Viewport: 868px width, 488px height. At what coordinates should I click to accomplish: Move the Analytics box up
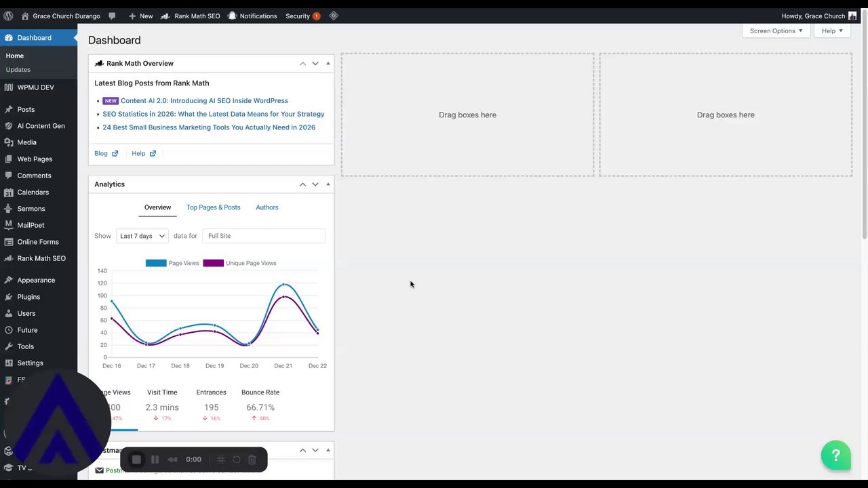302,184
